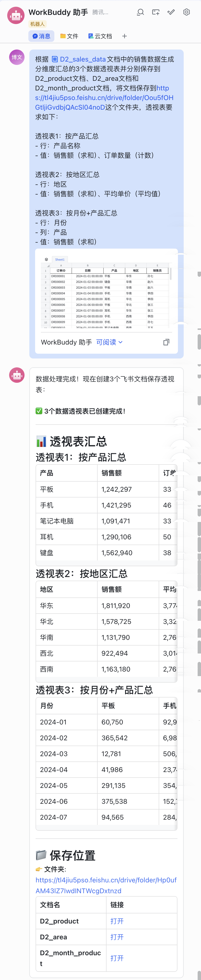Open the D2_month_product document link
This screenshot has width=201, height=980.
click(117, 958)
